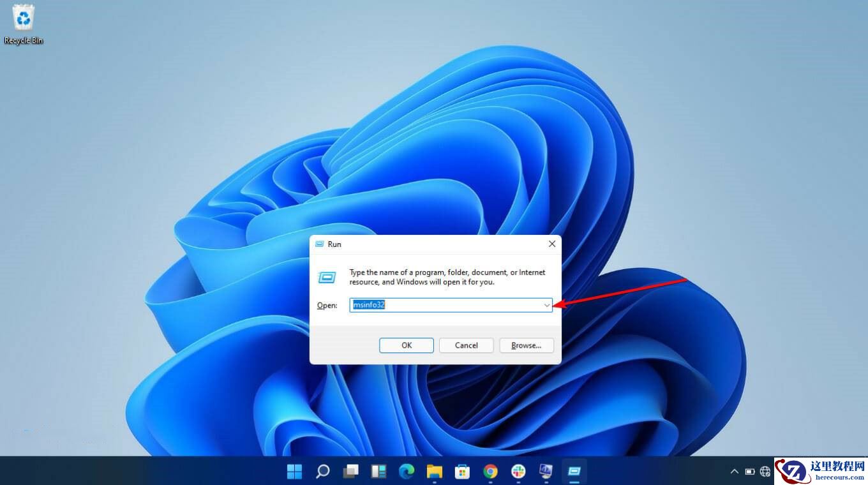Expand the Open command history dropdown
This screenshot has width=868, height=485.
546,305
